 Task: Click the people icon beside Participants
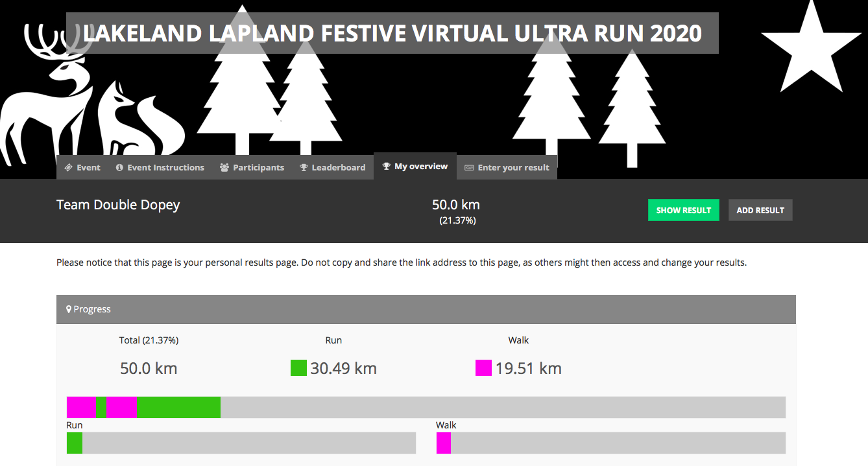tap(224, 167)
